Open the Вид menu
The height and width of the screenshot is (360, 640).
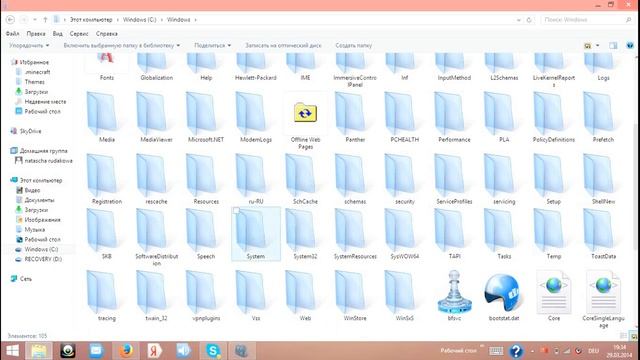point(58,33)
